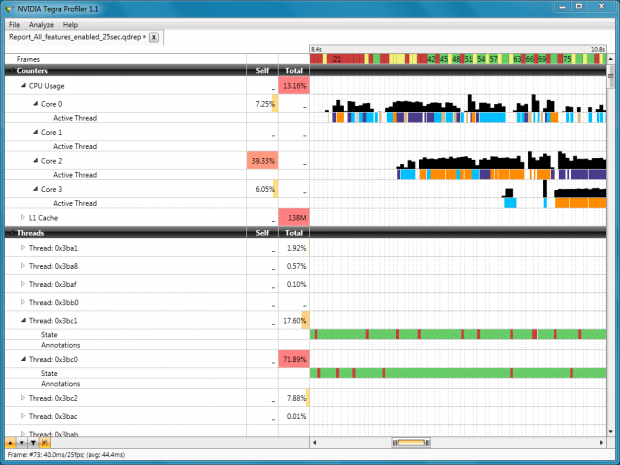Click the 39.33% Core 2 self cell

click(x=263, y=161)
